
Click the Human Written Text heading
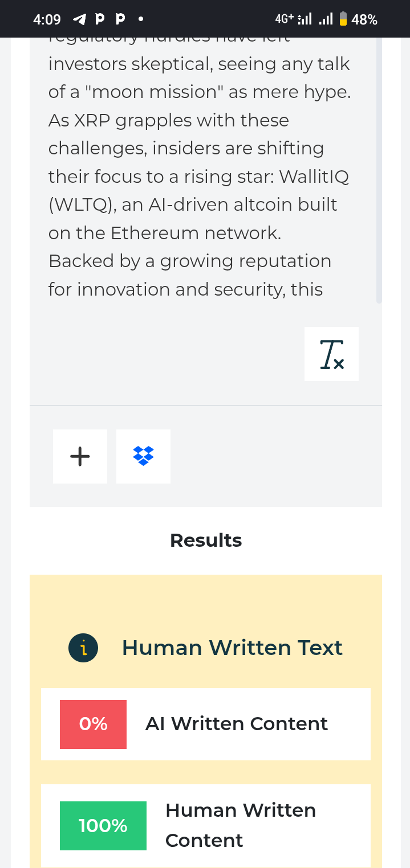[x=232, y=648]
